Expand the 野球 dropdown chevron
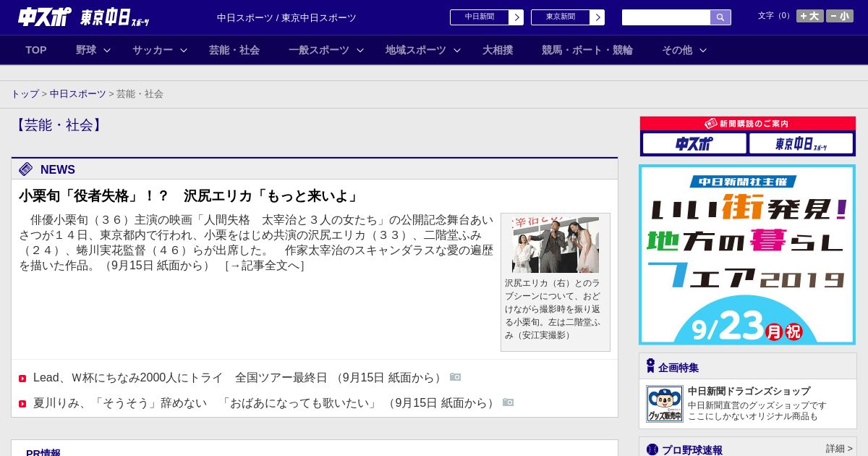This screenshot has width=868, height=456. [x=107, y=50]
